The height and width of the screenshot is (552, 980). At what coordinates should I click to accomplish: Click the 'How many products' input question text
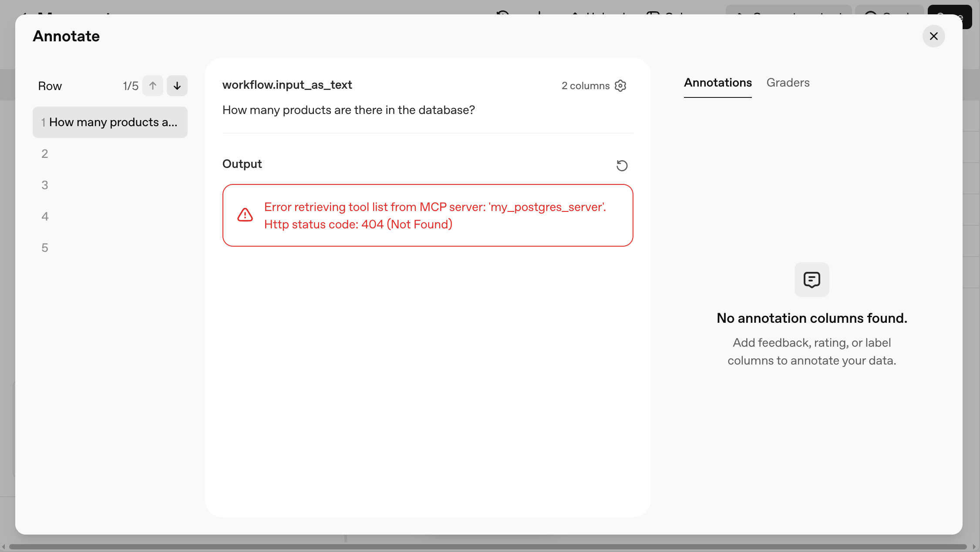pyautogui.click(x=348, y=110)
